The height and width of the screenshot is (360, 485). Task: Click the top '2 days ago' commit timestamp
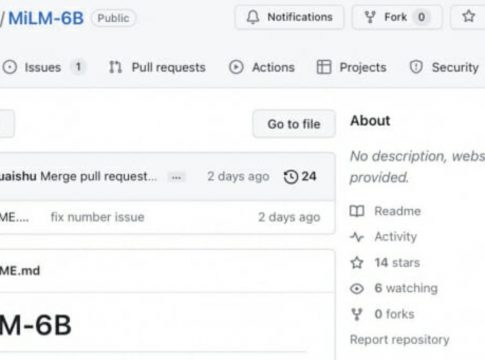point(238,176)
